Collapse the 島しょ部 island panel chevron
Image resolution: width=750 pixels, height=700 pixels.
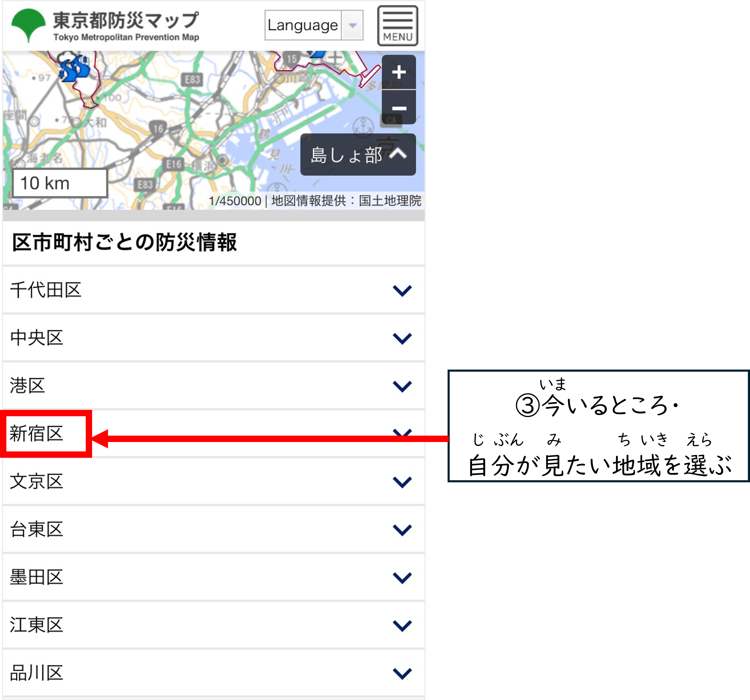point(399,154)
